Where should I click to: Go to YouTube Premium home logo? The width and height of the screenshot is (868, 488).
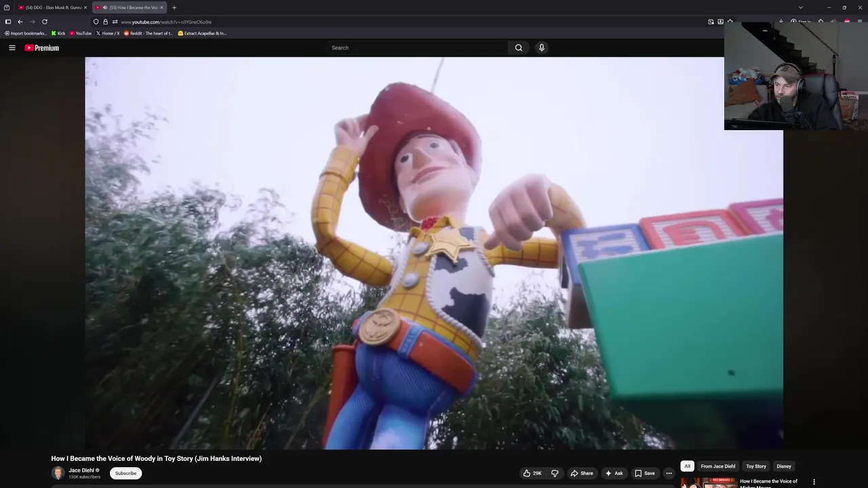click(x=42, y=47)
